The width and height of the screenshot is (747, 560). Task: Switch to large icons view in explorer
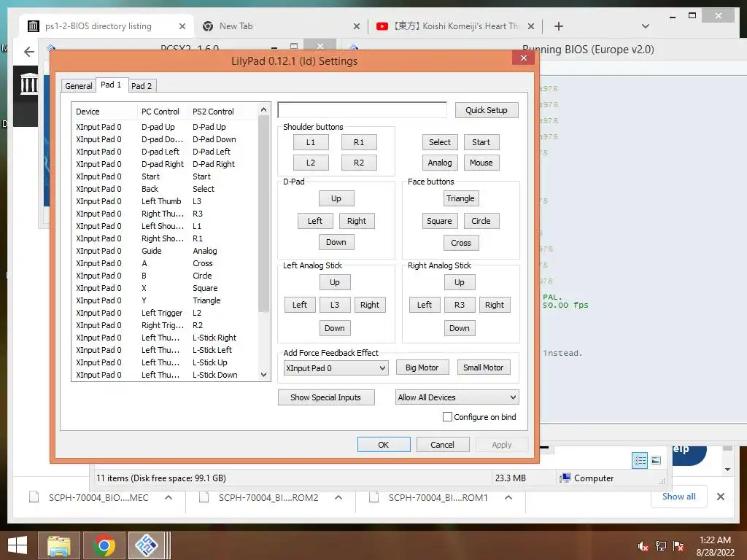(x=656, y=460)
